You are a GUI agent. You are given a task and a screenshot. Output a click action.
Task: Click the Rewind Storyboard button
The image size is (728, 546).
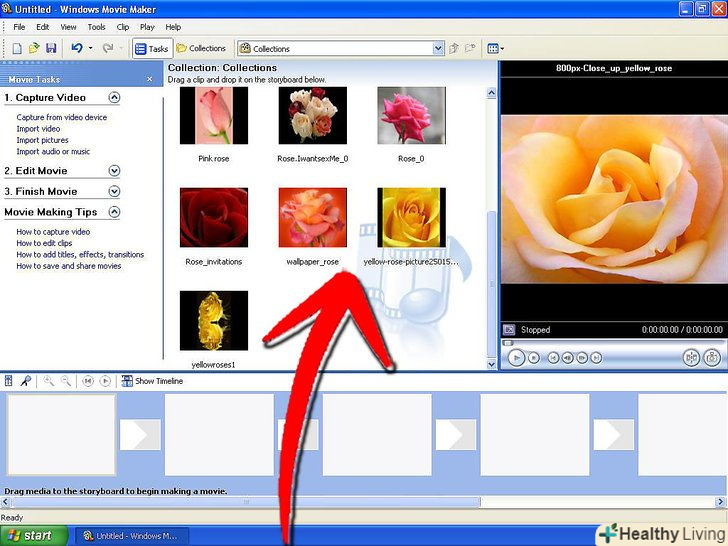(88, 381)
